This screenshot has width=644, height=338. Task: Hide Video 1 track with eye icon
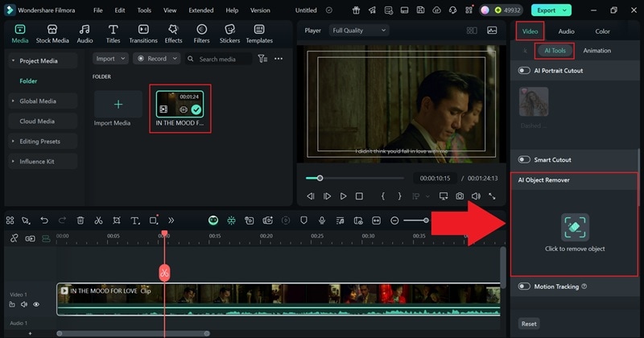tap(36, 304)
